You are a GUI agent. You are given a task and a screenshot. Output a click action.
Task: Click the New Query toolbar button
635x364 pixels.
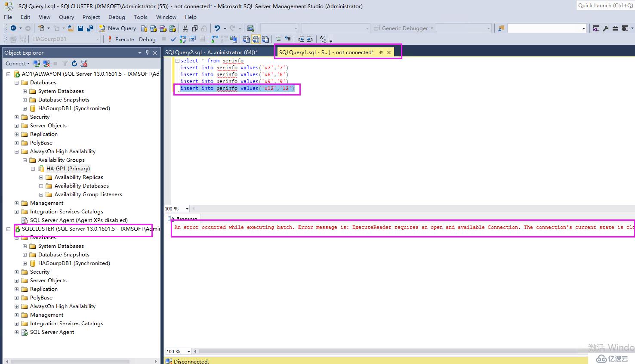(x=117, y=28)
